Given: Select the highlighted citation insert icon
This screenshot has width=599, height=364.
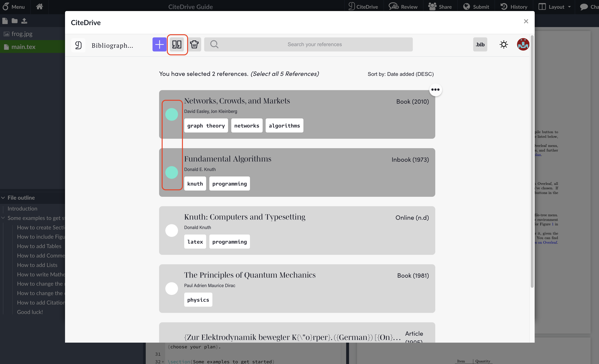Looking at the screenshot, I should (x=177, y=45).
